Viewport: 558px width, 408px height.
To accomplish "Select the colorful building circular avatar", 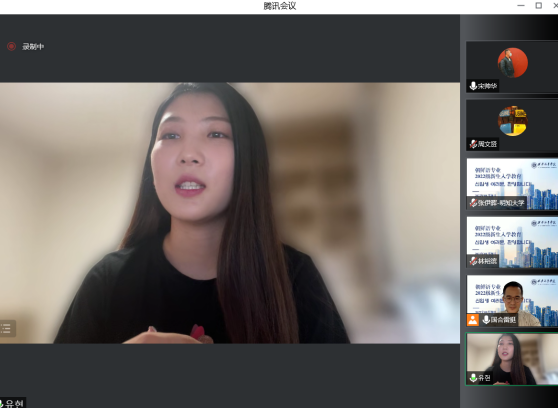I will pos(512,121).
